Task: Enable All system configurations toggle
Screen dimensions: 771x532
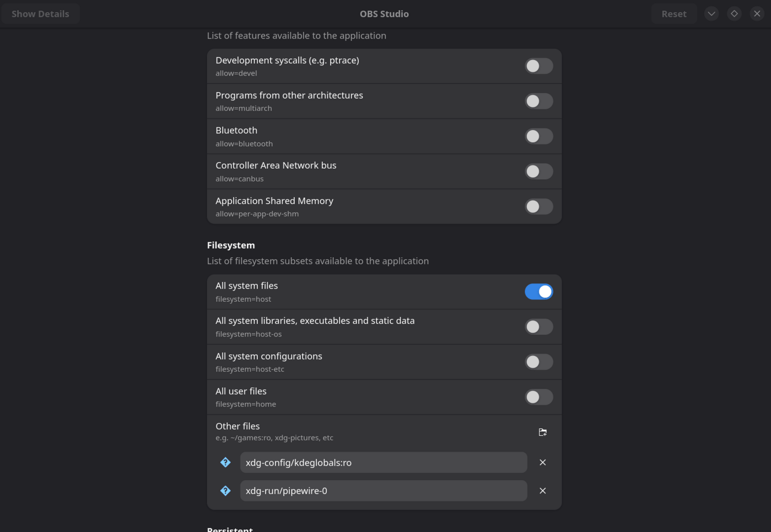Action: click(x=539, y=362)
